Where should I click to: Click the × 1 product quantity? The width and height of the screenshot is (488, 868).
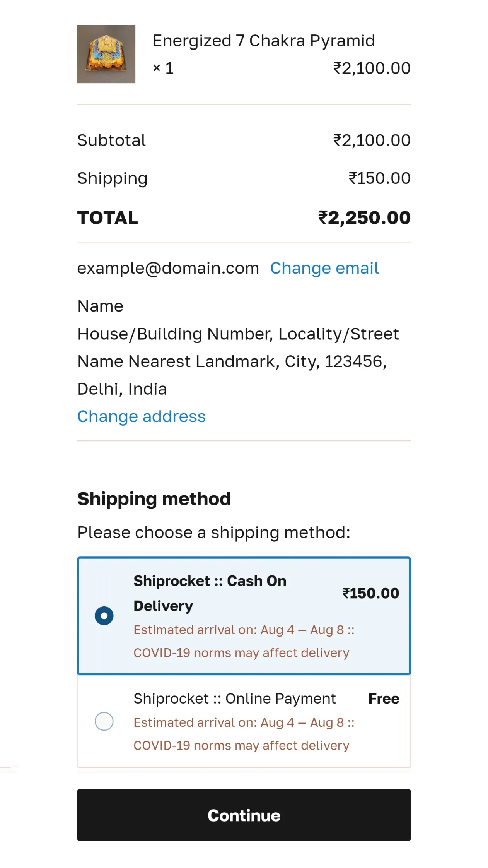click(x=163, y=68)
